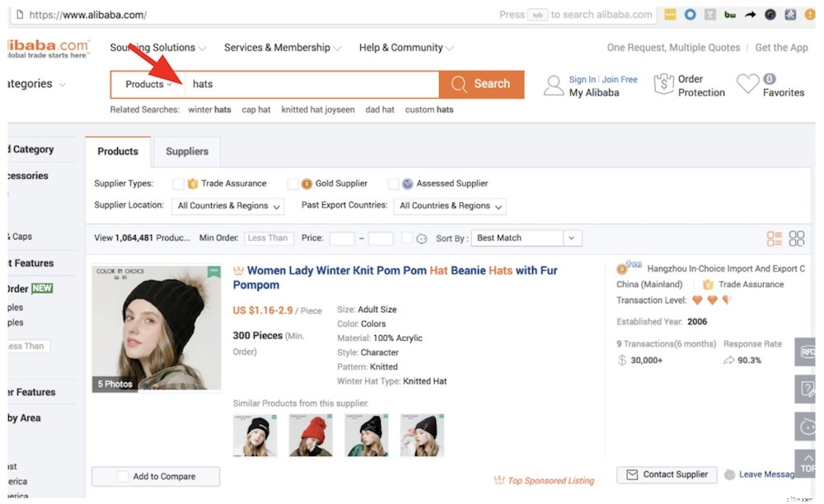Expand the Supplier Location countries dropdown
Screen dimensions: 824x504
pyautogui.click(x=227, y=205)
